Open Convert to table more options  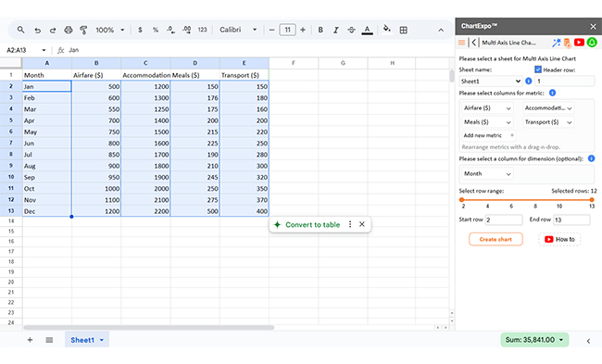(350, 224)
